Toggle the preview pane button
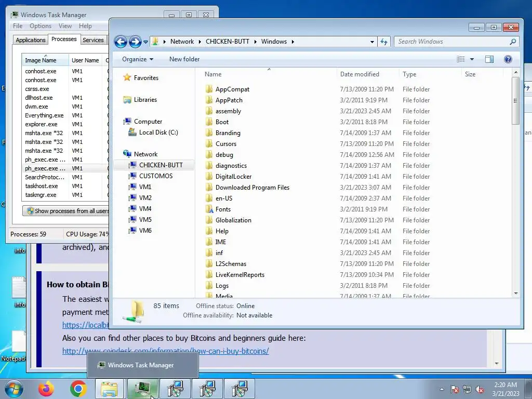This screenshot has width=532, height=399. 489,59
